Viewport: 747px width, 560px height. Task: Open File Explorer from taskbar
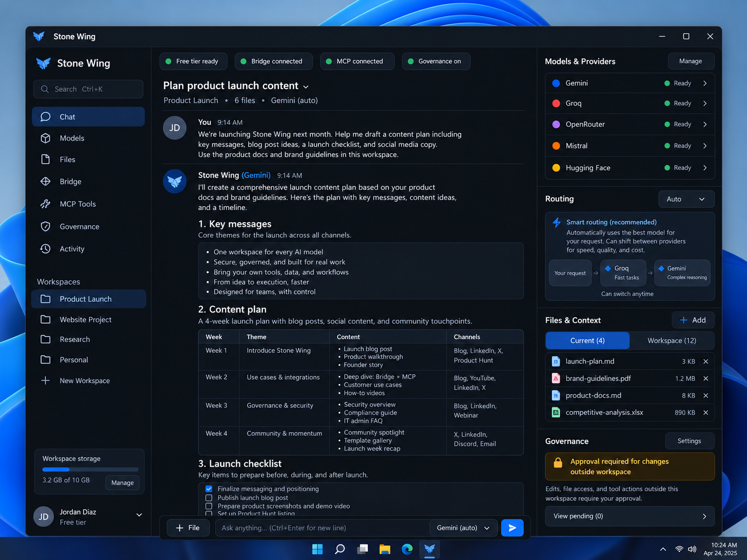[x=385, y=549]
